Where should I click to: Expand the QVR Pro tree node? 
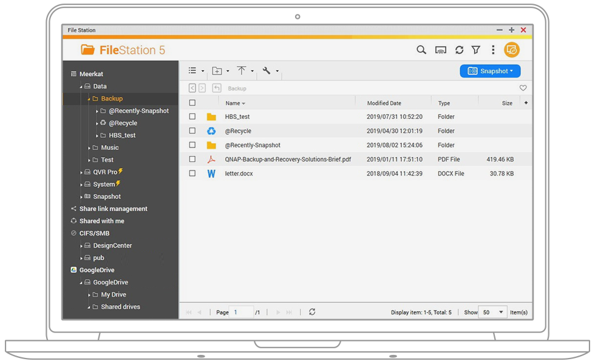(x=81, y=172)
